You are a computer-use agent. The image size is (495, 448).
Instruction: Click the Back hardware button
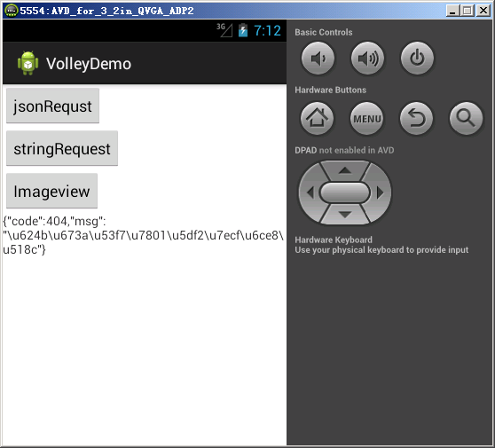[416, 118]
